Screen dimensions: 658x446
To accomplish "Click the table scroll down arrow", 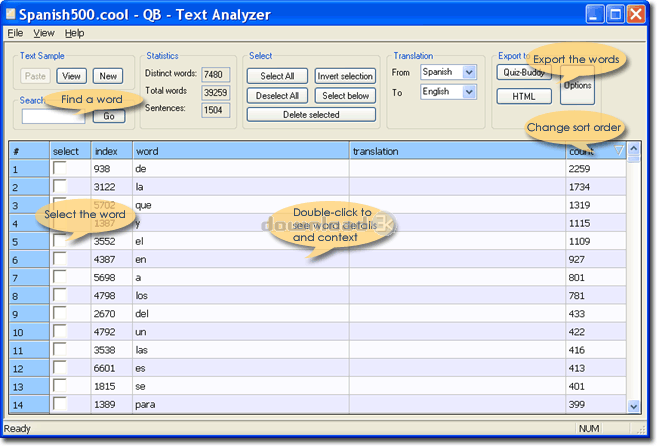I will click(x=634, y=406).
